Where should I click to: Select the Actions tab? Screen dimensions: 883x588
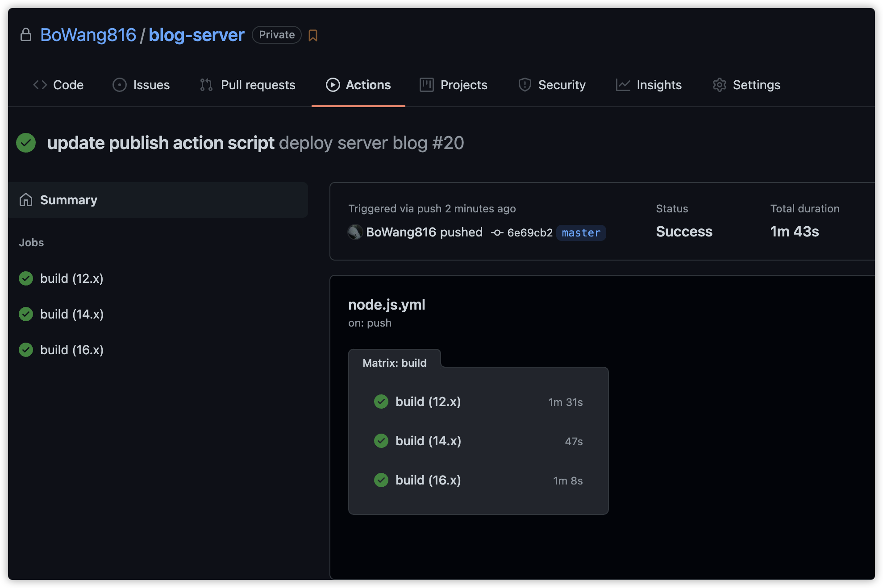(358, 85)
